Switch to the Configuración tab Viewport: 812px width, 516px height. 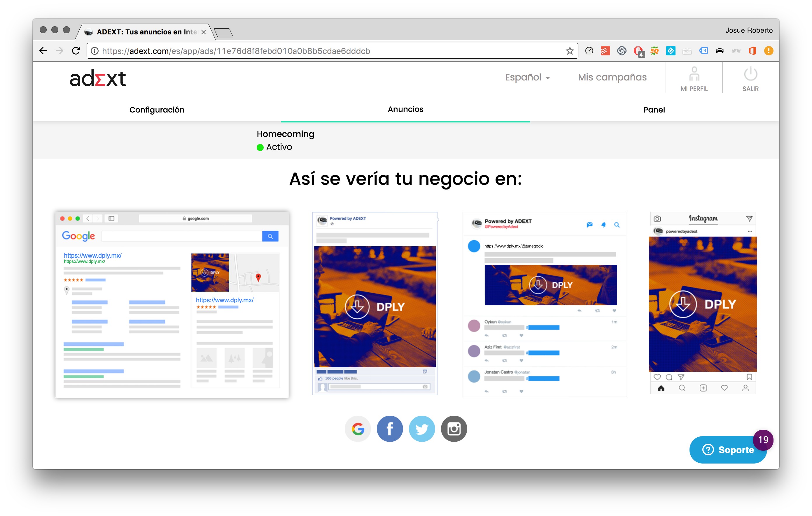pyautogui.click(x=157, y=110)
